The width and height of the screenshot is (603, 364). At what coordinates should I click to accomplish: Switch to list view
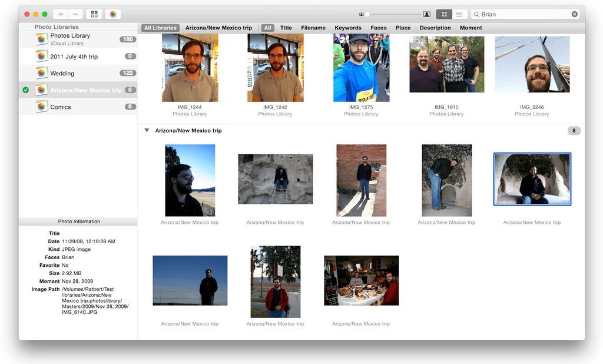pos(460,14)
